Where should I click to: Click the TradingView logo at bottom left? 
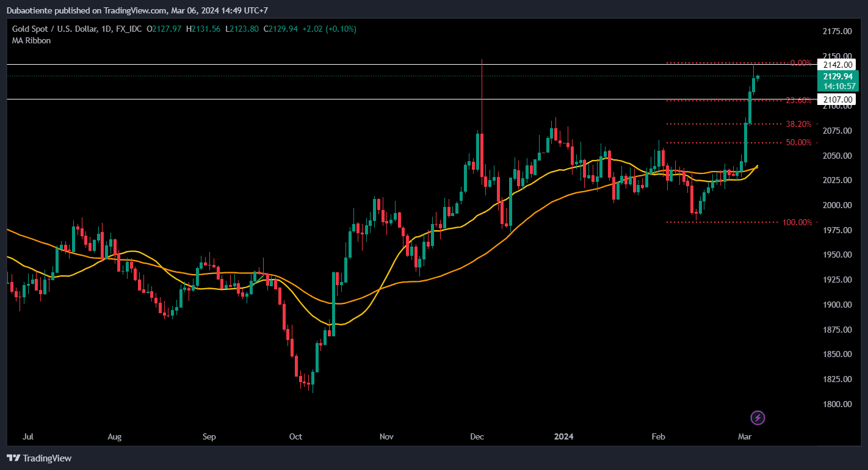(39, 458)
